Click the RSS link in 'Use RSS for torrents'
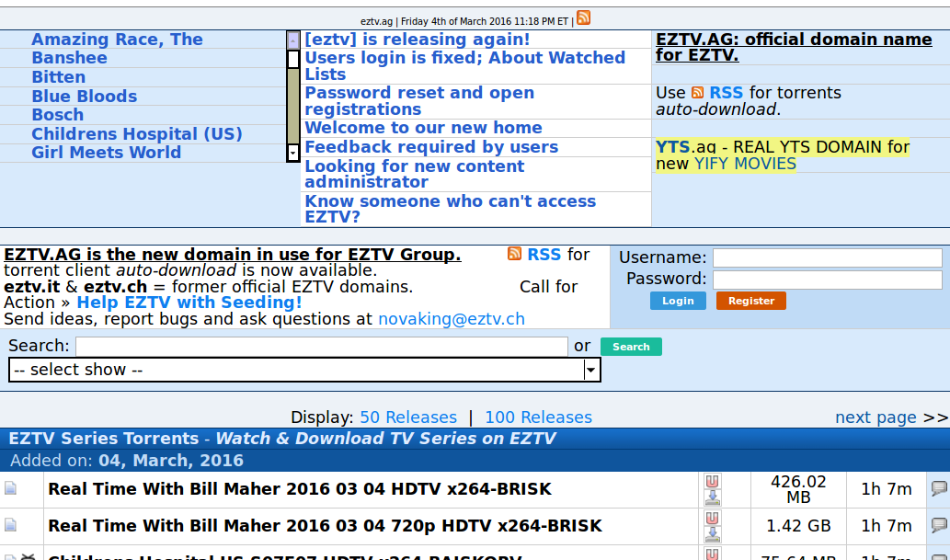This screenshot has width=950, height=560. (x=726, y=93)
